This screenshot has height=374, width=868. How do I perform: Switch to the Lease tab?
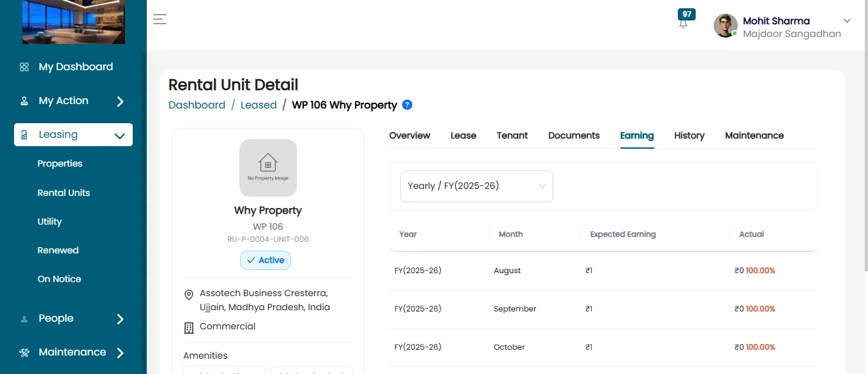point(463,135)
